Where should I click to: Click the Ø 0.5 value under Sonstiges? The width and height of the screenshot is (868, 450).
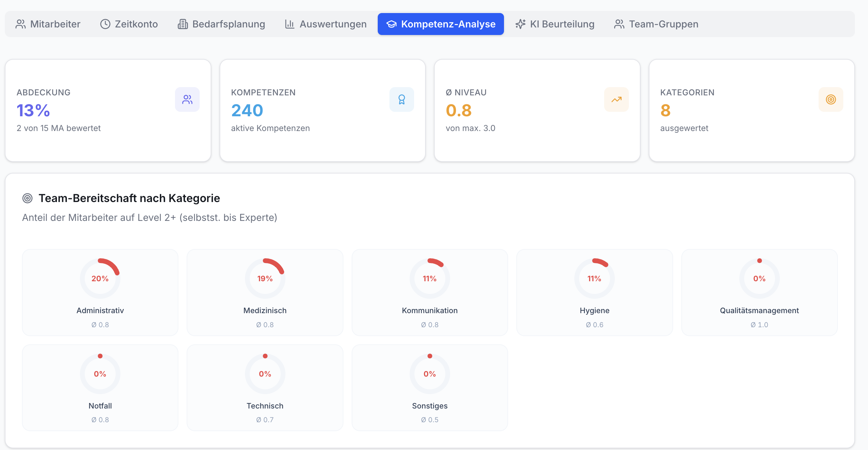[x=430, y=420]
